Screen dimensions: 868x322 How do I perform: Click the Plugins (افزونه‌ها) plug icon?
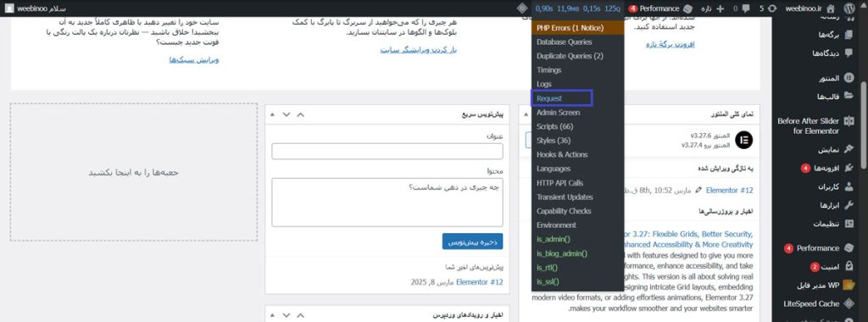pyautogui.click(x=849, y=168)
